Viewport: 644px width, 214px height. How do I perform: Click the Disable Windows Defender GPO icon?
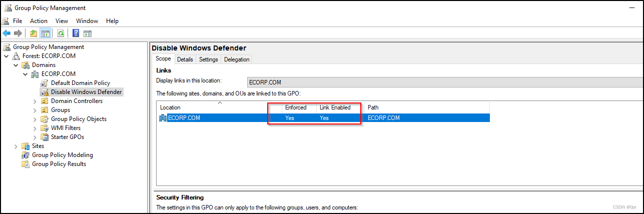coord(45,92)
